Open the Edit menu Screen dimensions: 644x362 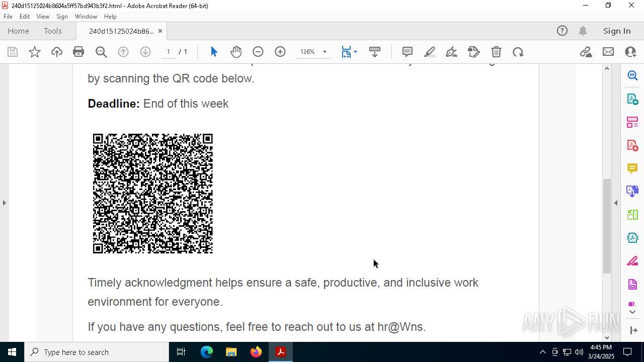25,17
